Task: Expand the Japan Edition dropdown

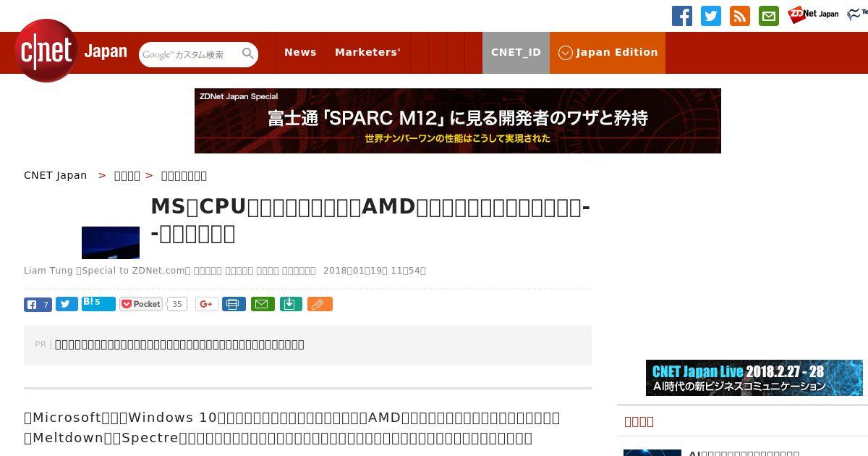Action: tap(608, 52)
